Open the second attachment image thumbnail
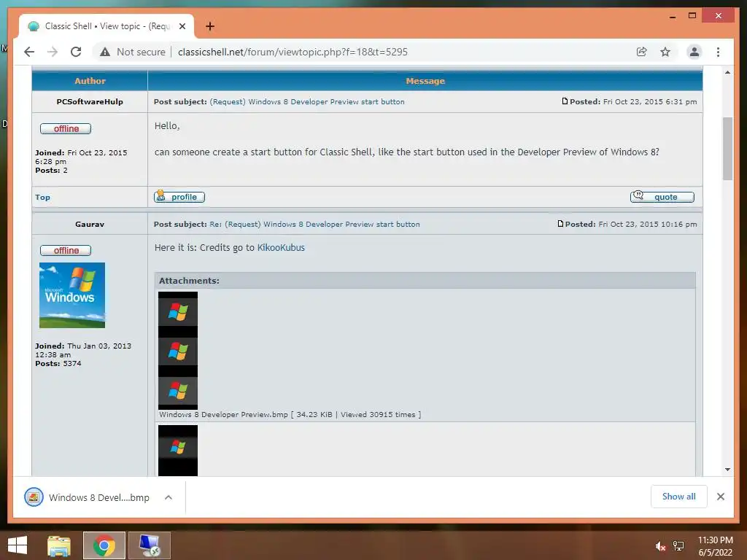747x560 pixels. [178, 451]
